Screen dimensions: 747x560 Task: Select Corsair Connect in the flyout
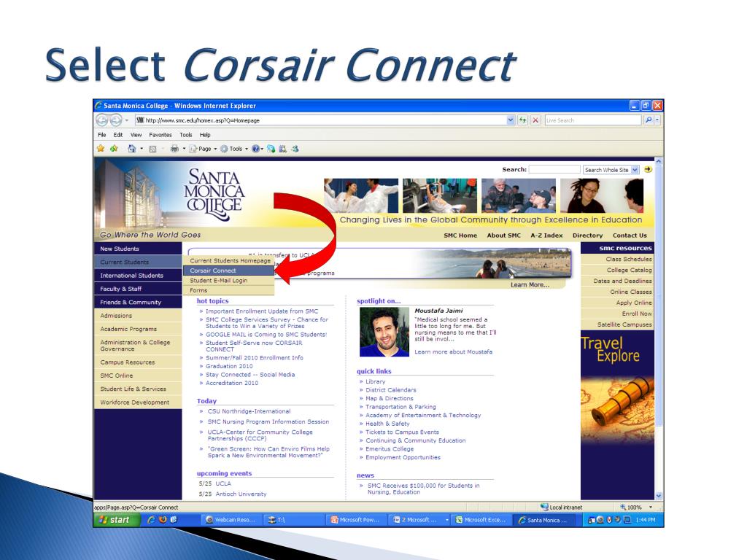pyautogui.click(x=228, y=271)
